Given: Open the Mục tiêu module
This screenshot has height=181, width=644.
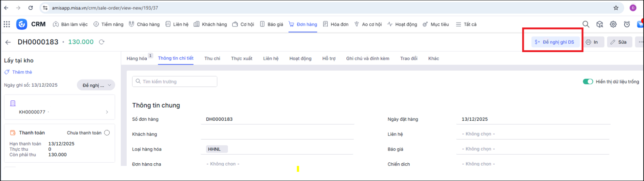Looking at the screenshot, I should click(x=436, y=24).
